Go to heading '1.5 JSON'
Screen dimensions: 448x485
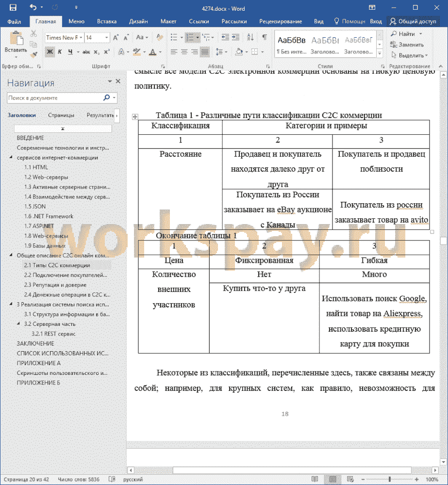[x=35, y=206]
